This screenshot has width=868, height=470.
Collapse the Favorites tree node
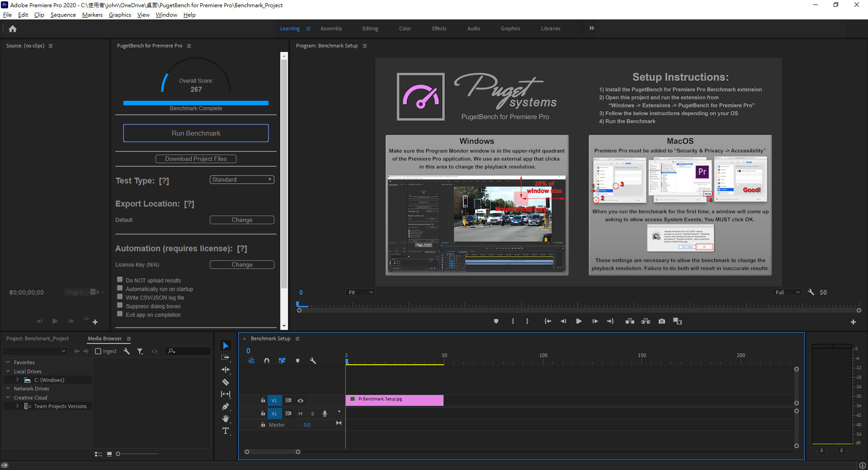click(x=8, y=362)
